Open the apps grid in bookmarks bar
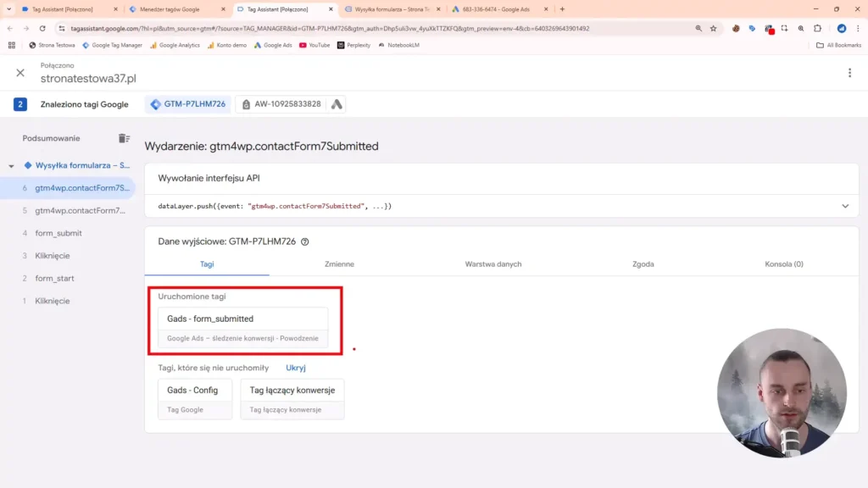This screenshot has width=868, height=488. [x=12, y=46]
